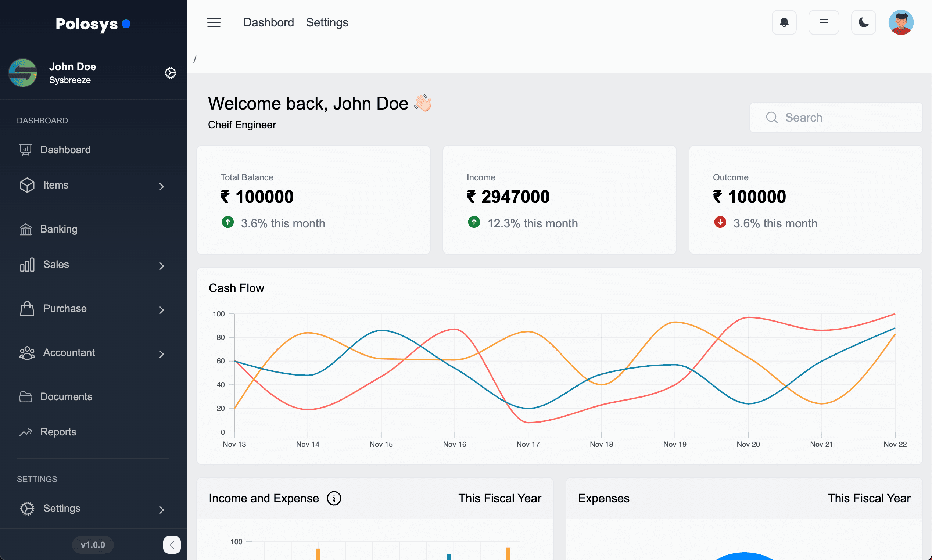This screenshot has height=560, width=932.
Task: Expand the Sales submenu
Action: (x=161, y=266)
